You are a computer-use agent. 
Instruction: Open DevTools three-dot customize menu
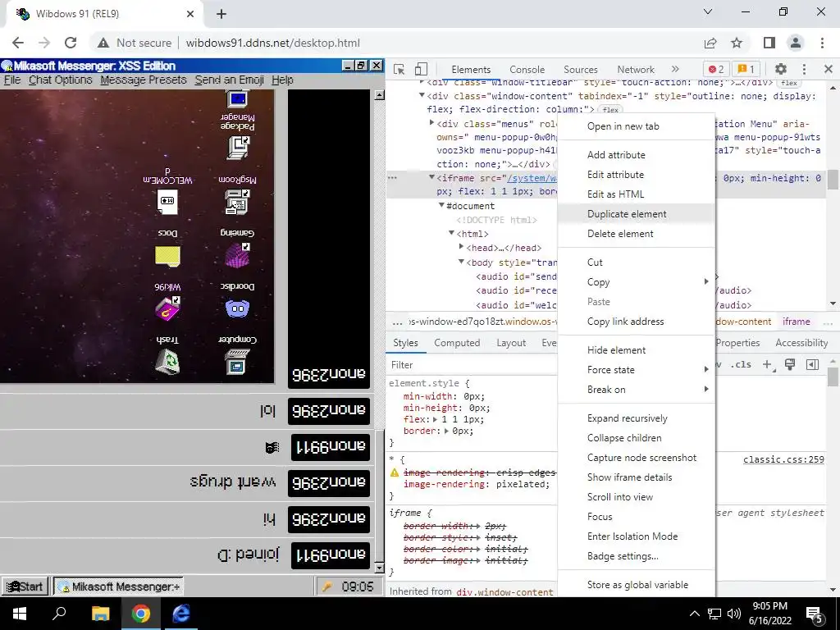pyautogui.click(x=804, y=69)
